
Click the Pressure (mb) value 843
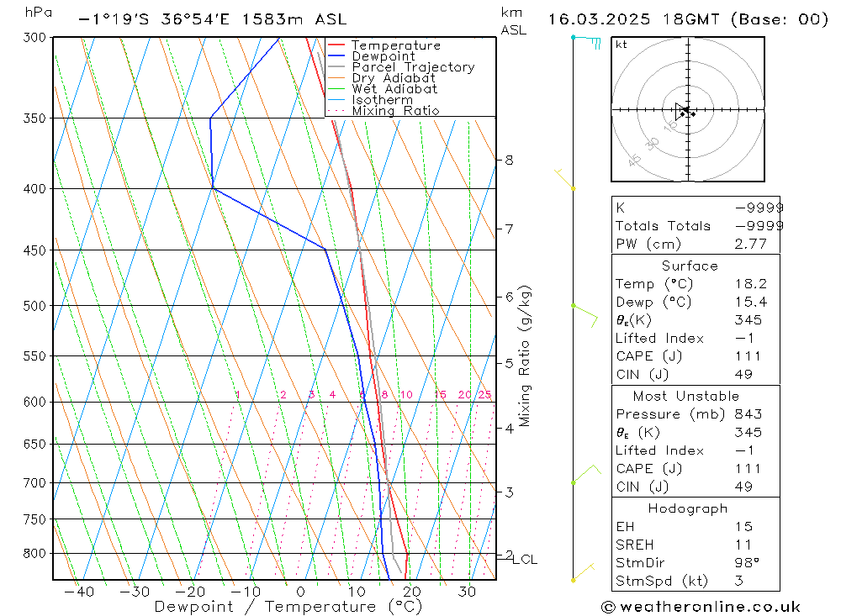(748, 413)
